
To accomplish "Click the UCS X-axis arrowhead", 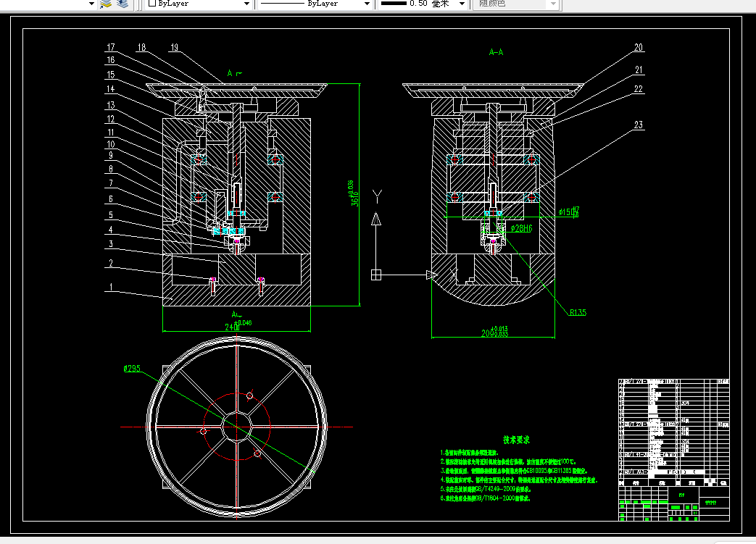I will coord(432,275).
